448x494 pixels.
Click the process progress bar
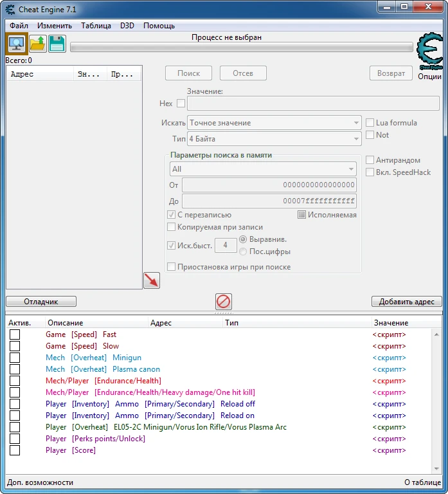tap(242, 47)
